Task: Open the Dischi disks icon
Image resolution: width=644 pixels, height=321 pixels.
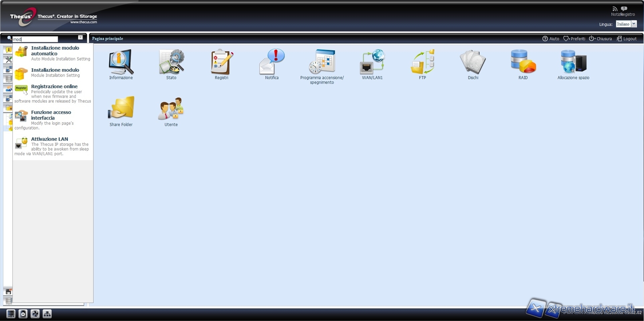Action: click(x=473, y=63)
